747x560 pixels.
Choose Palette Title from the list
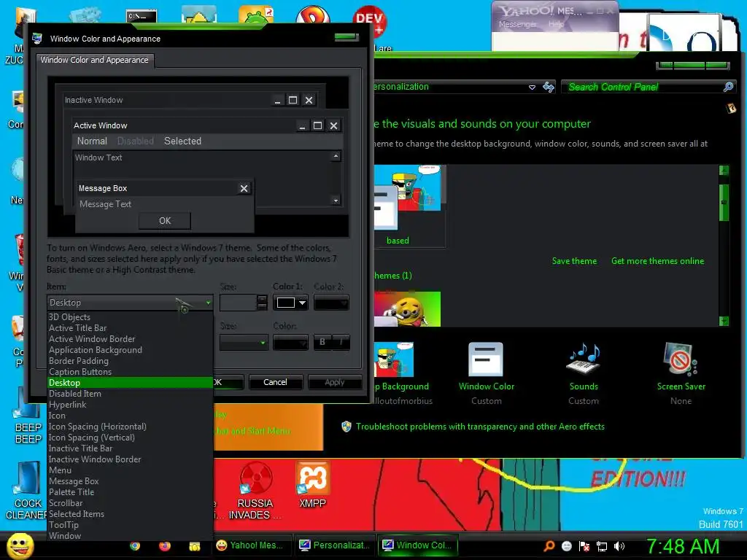tap(130, 492)
